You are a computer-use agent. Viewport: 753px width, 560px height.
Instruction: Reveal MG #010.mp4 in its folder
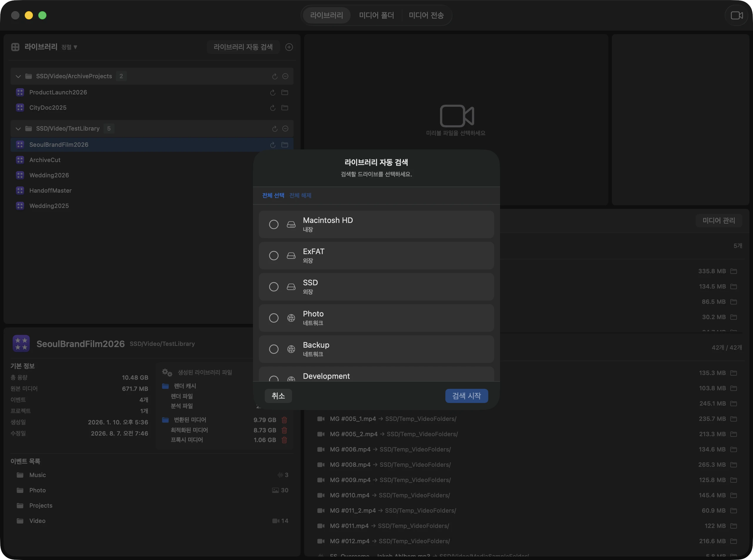click(734, 495)
